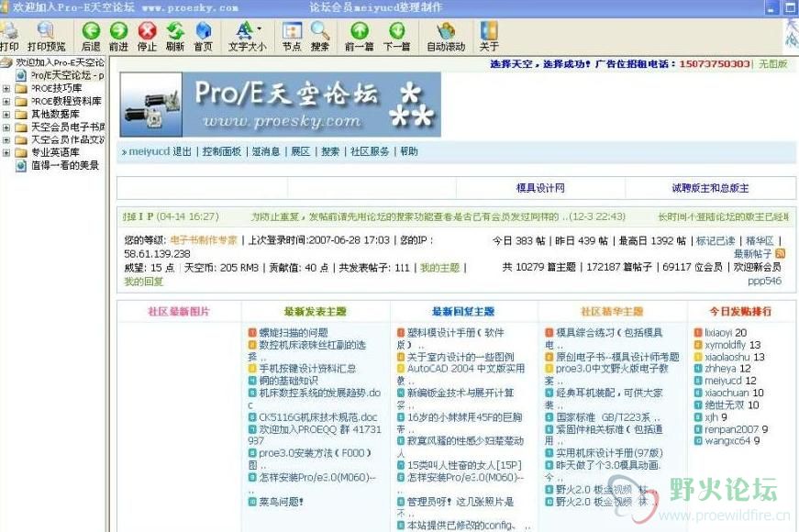The width and height of the screenshot is (799, 532).
Task: Open post CK5116G机床技术规范.doc
Action: pyautogui.click(x=318, y=416)
